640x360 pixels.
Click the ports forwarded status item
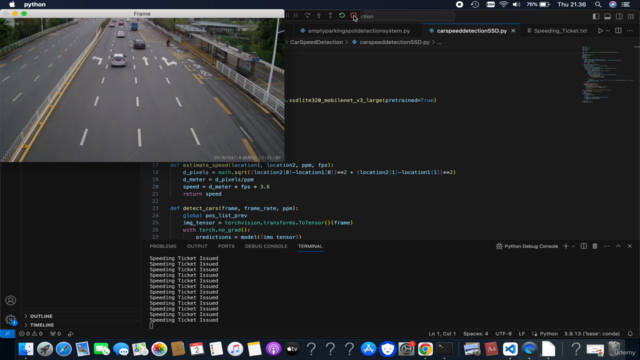pyautogui.click(x=55, y=333)
